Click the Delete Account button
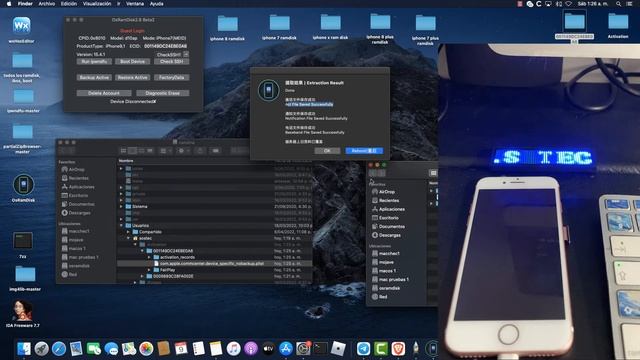The image size is (640, 360). point(104,93)
